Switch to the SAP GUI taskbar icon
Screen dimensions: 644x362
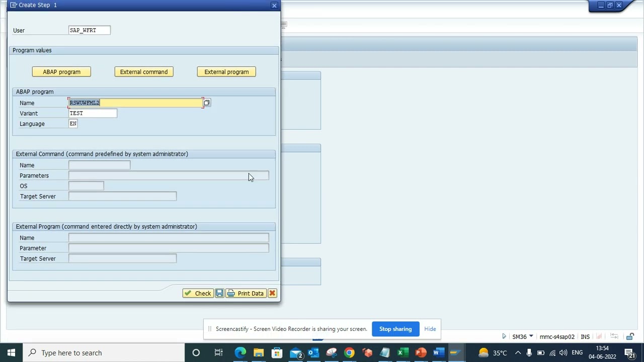pos(455,353)
